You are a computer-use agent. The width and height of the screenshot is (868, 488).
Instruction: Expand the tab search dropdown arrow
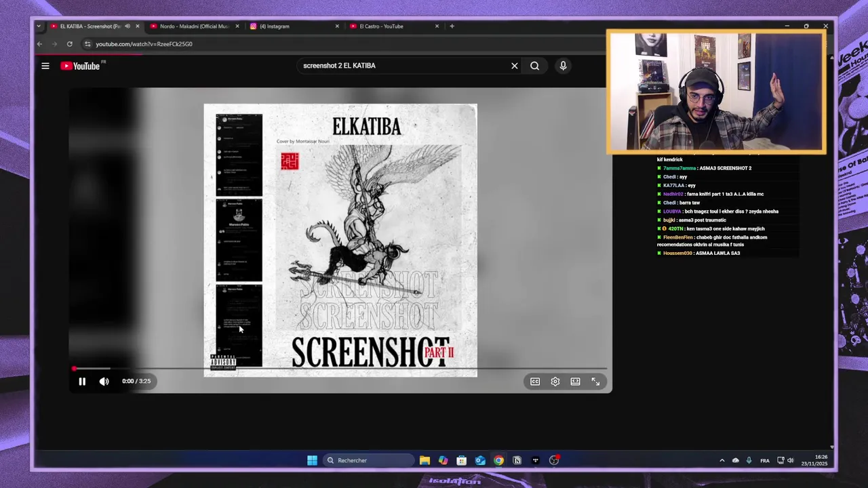[39, 26]
